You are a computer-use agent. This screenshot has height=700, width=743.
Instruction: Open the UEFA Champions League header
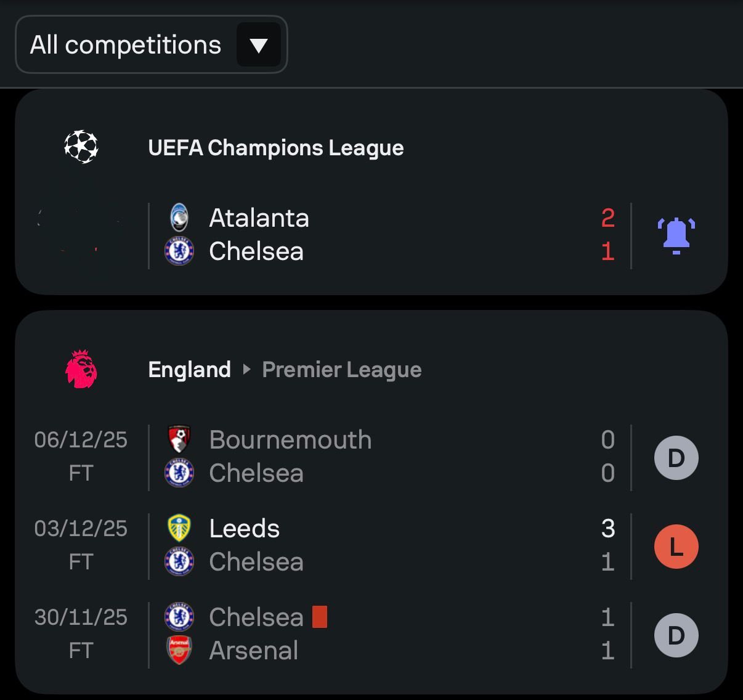click(x=275, y=148)
